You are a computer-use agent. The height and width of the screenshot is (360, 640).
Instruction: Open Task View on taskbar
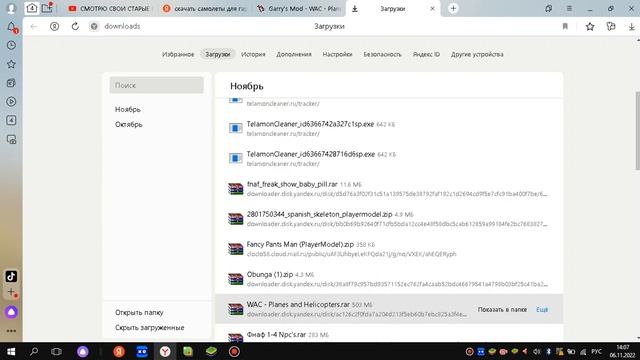tap(56, 351)
